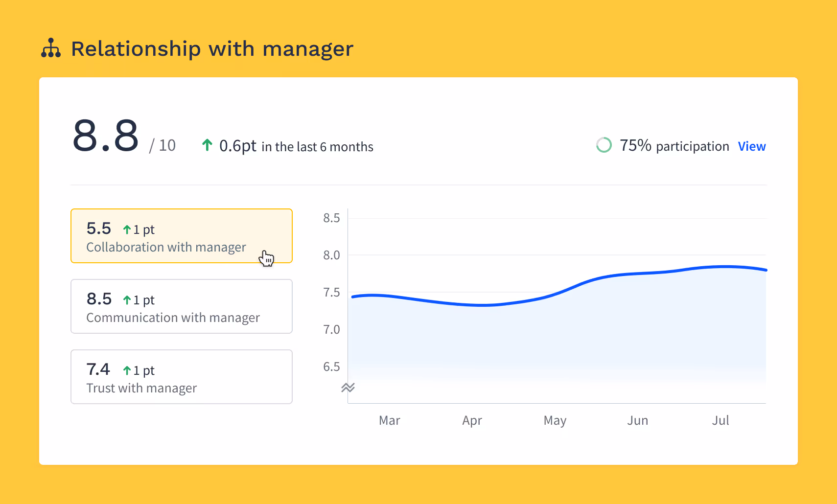This screenshot has width=837, height=504.
Task: Select the Mar label on the chart axis
Action: (389, 420)
